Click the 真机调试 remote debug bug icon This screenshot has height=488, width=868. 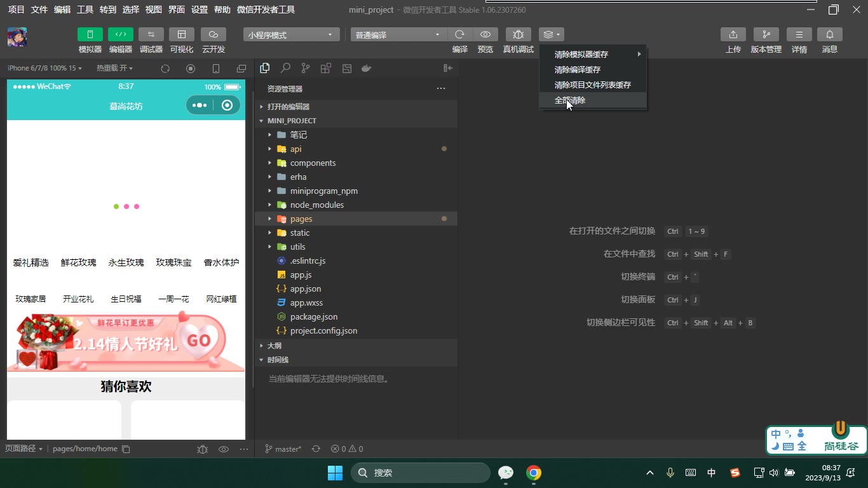coord(519,34)
